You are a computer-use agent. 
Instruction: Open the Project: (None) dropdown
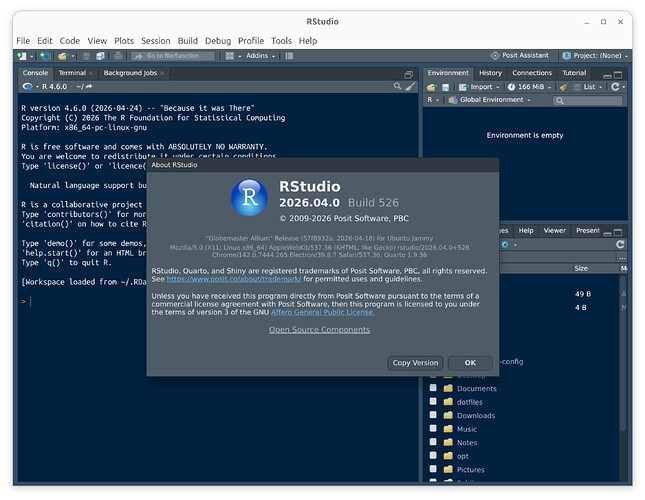pos(595,56)
